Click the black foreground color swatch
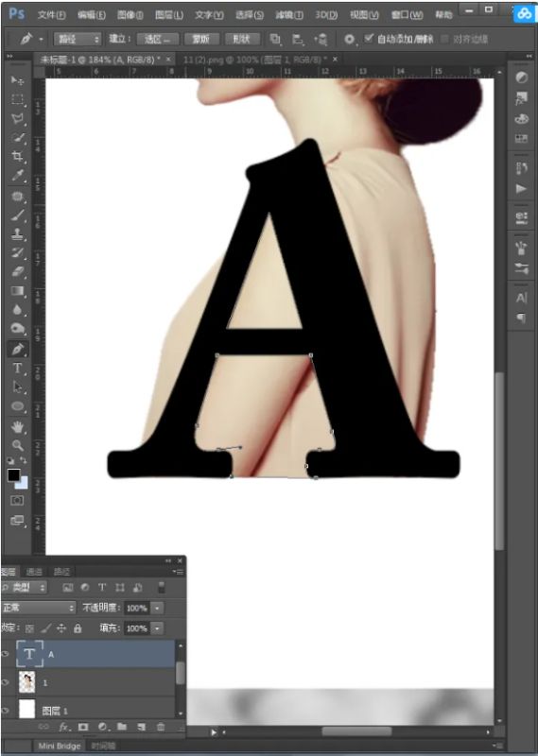 13,475
